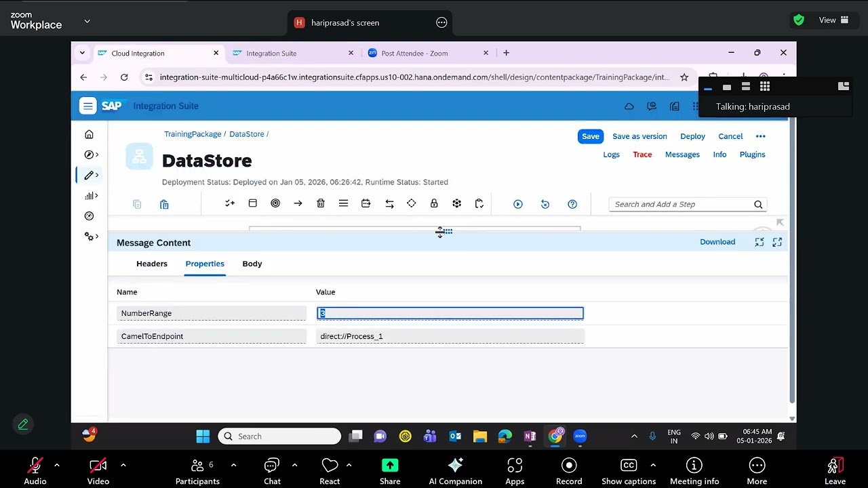868x488 pixels.
Task: Open Call arrows icon in toolbar
Action: [389, 203]
